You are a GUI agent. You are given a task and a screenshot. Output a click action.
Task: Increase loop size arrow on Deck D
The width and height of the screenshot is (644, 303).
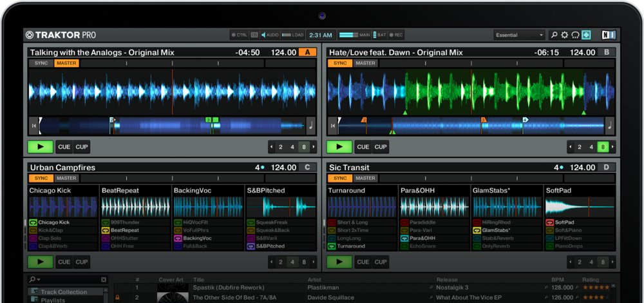[612, 262]
